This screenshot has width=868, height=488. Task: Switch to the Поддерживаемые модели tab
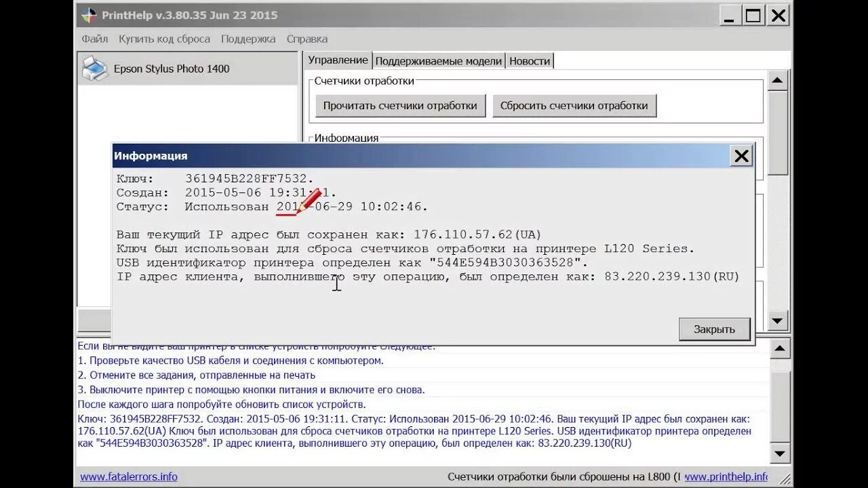[x=439, y=61]
